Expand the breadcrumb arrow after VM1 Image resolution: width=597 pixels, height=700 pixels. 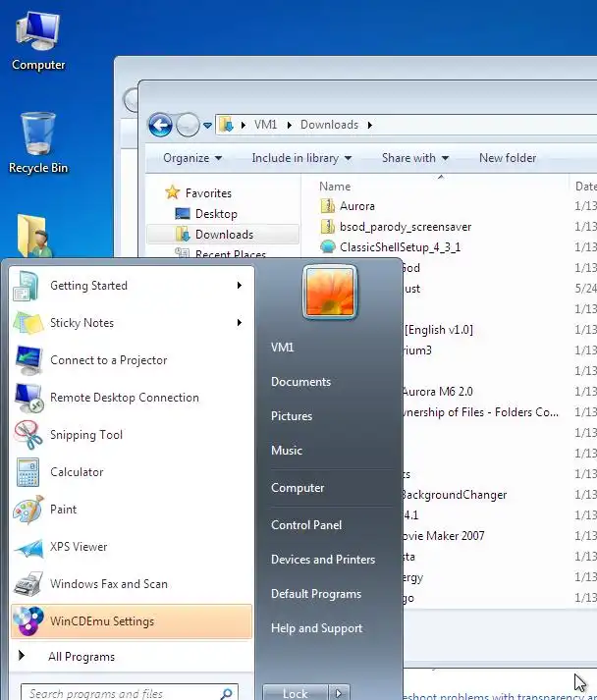(290, 125)
